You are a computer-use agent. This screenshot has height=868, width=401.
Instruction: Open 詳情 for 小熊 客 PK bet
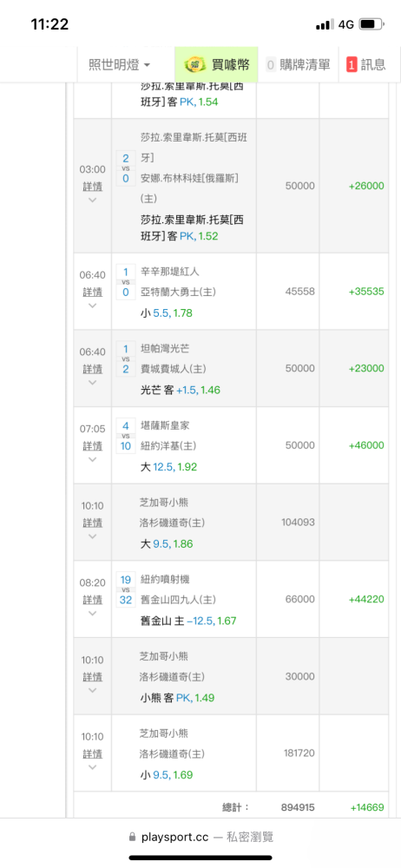click(93, 677)
